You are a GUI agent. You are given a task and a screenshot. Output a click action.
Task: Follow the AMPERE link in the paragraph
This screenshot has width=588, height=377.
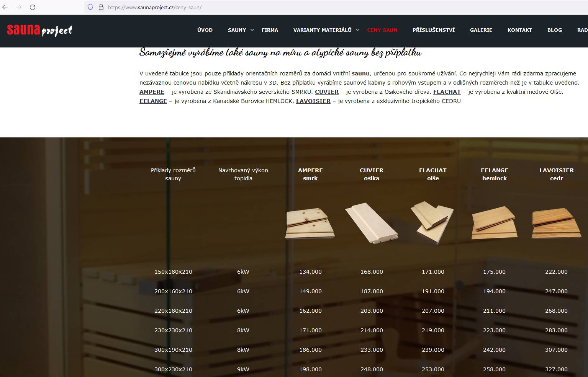(152, 92)
